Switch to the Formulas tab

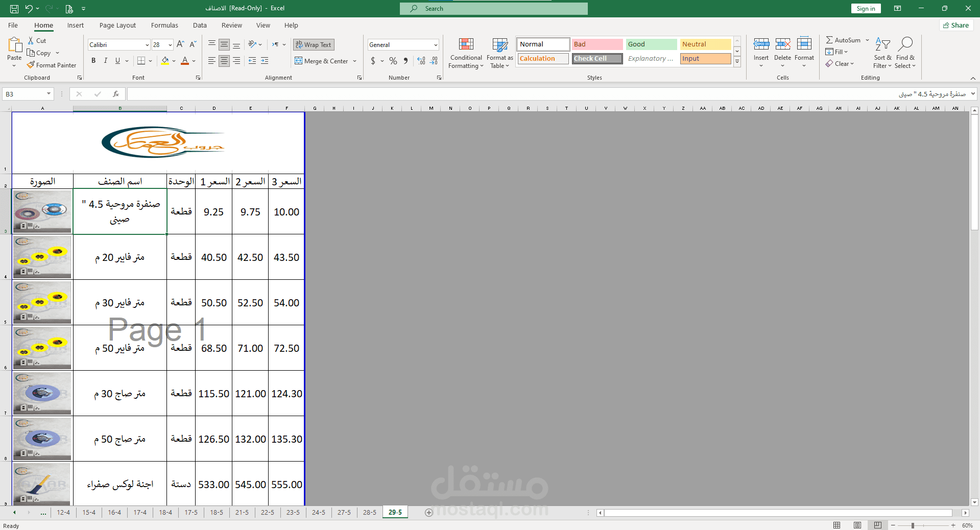(x=164, y=25)
